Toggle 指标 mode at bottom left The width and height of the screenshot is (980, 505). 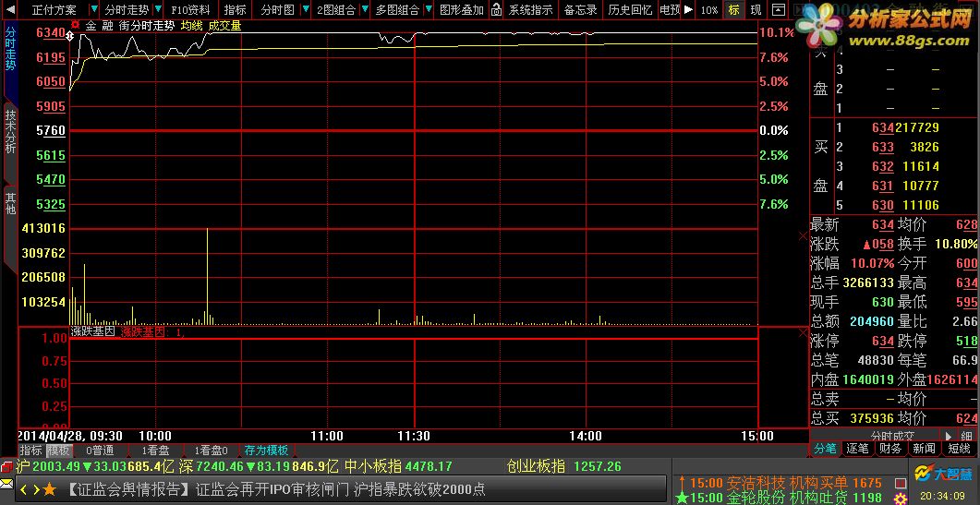pyautogui.click(x=30, y=450)
